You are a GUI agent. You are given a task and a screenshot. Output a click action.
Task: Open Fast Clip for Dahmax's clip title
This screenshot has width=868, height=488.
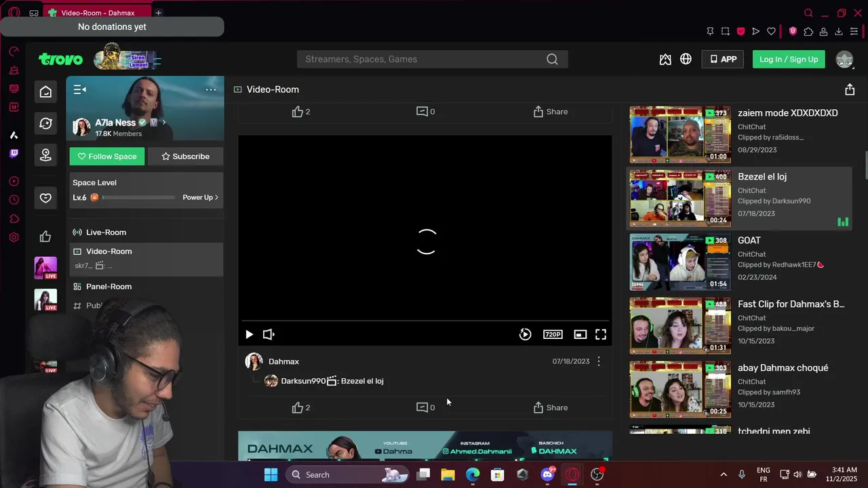tap(791, 304)
